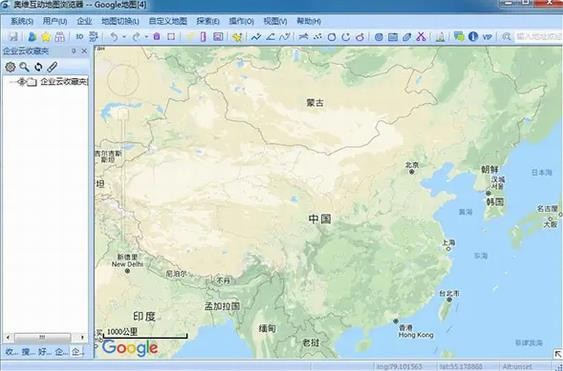The image size is (563, 371).
Task: Click the paperclip attachment icon in favorites panel
Action: coord(52,66)
